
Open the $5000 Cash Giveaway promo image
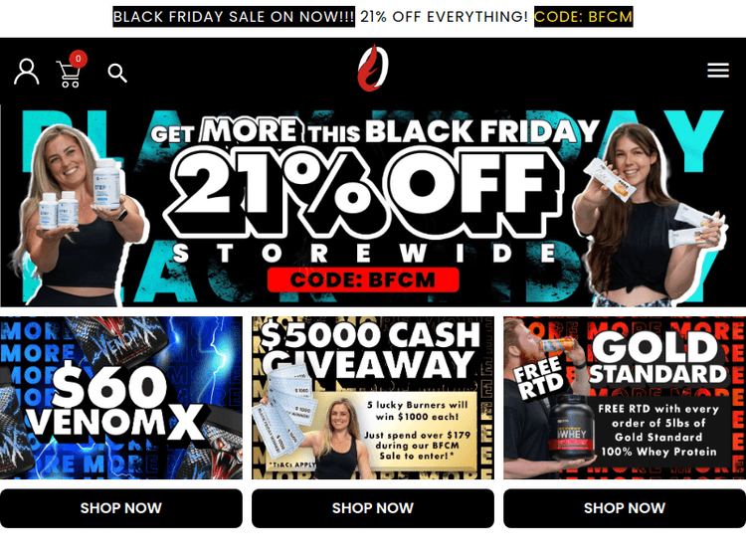pyautogui.click(x=373, y=398)
